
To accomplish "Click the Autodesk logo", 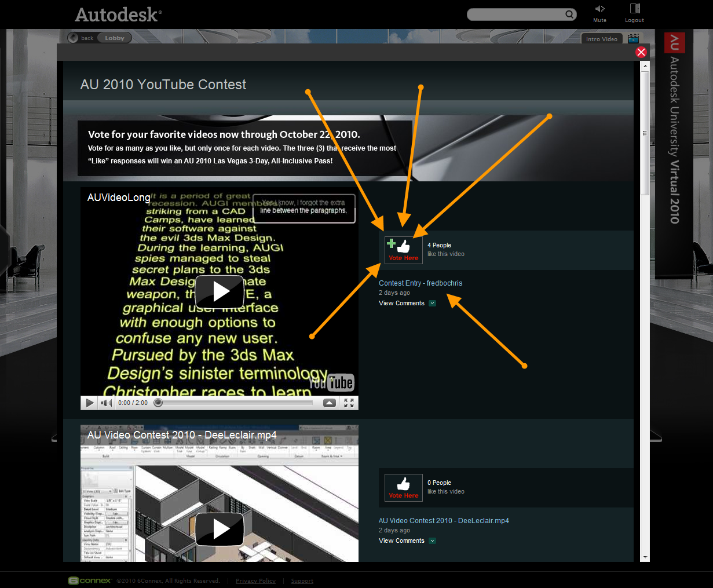I will click(x=118, y=14).
